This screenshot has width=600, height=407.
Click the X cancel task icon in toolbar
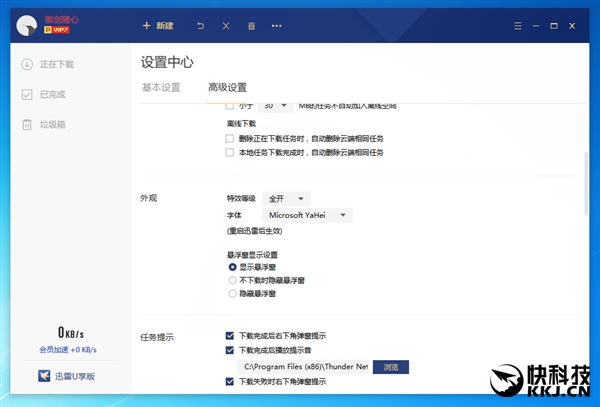point(226,26)
